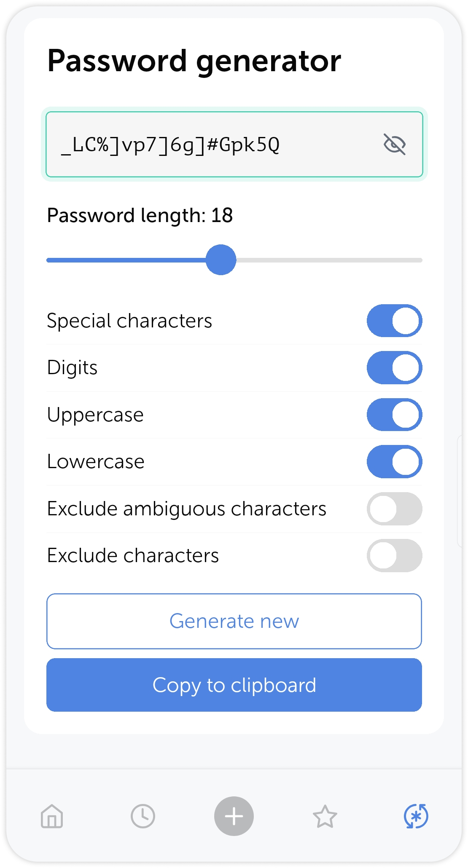Screen dimensions: 468x868
Task: Open password history via the clock icon
Action: [143, 816]
